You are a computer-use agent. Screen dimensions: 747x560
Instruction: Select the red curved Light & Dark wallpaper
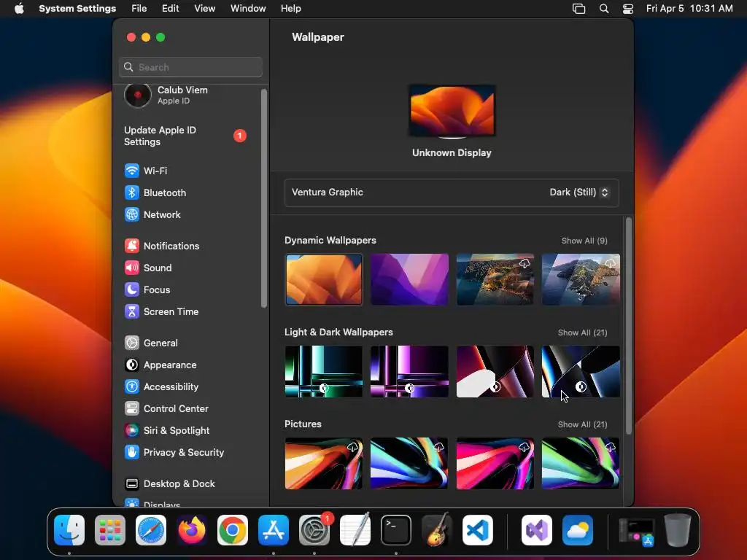click(x=495, y=371)
